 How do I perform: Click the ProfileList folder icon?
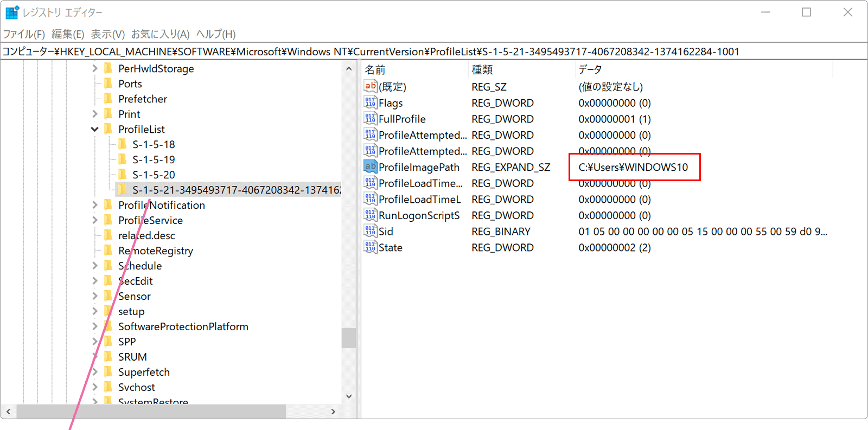(108, 129)
